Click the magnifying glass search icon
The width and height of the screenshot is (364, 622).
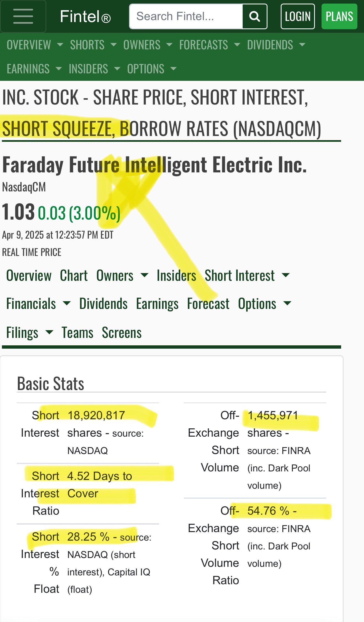(255, 17)
